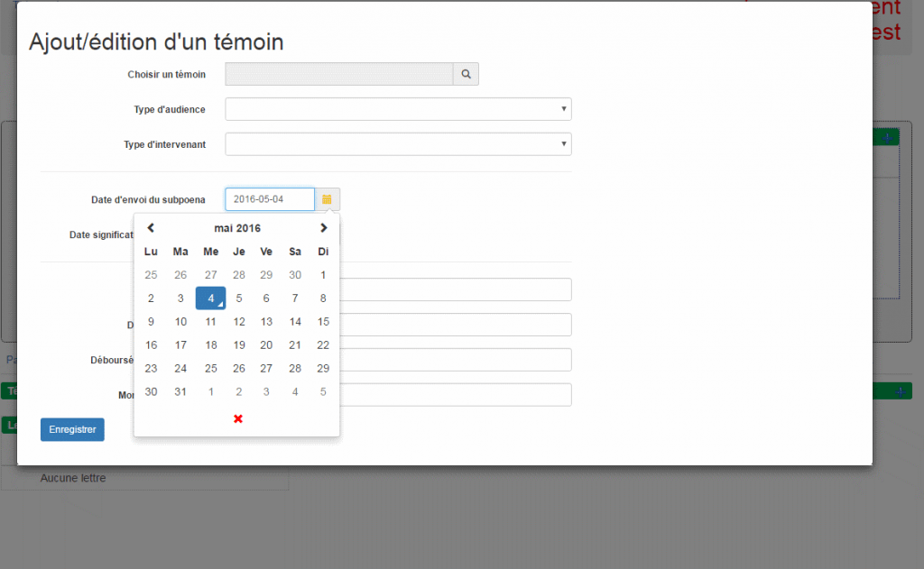The height and width of the screenshot is (569, 924).
Task: Select May 7 in the calendar
Action: 295,298
